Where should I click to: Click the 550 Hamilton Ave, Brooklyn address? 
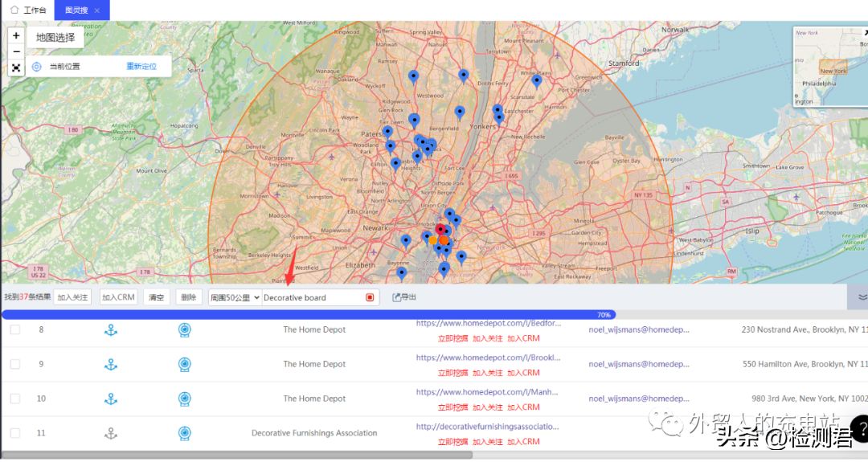pos(805,364)
